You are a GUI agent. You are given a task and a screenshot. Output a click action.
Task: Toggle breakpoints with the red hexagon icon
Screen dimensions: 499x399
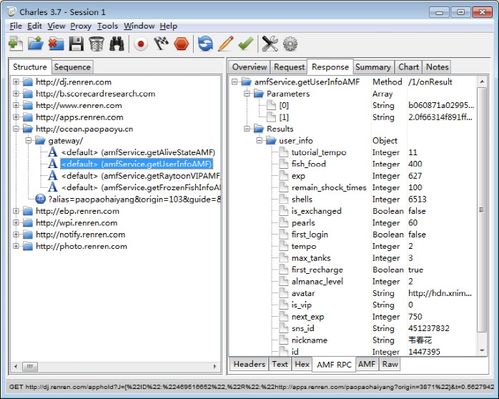181,44
